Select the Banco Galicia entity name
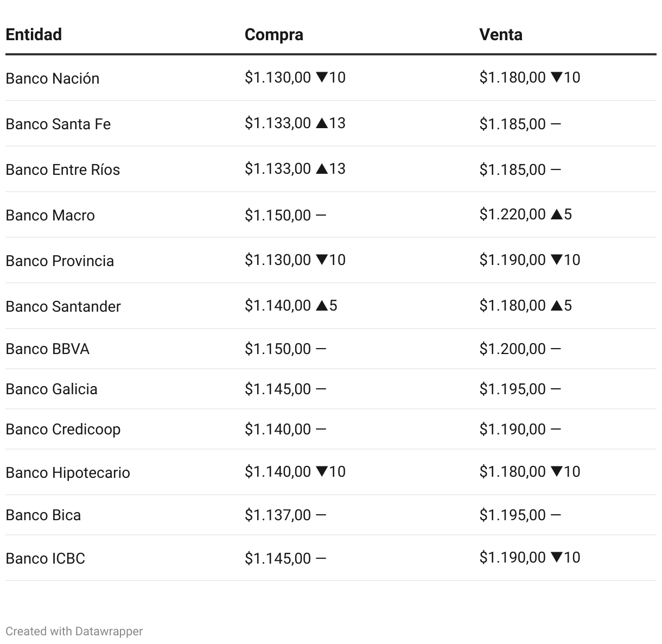Image resolution: width=662 pixels, height=644 pixels. point(52,389)
